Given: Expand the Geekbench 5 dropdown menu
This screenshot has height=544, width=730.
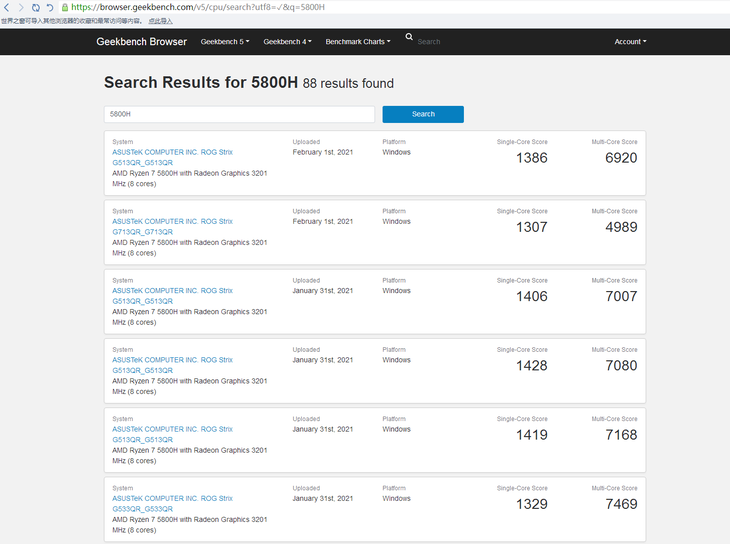Looking at the screenshot, I should click(226, 42).
